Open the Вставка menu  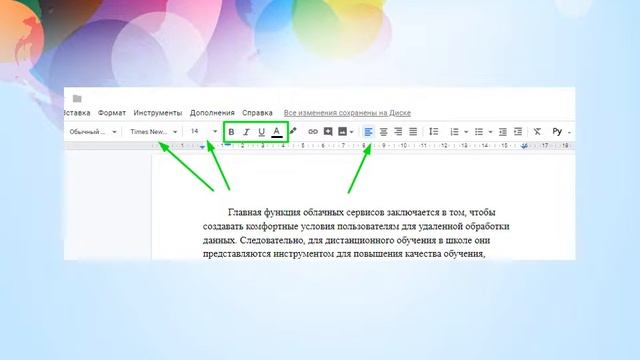pos(77,113)
